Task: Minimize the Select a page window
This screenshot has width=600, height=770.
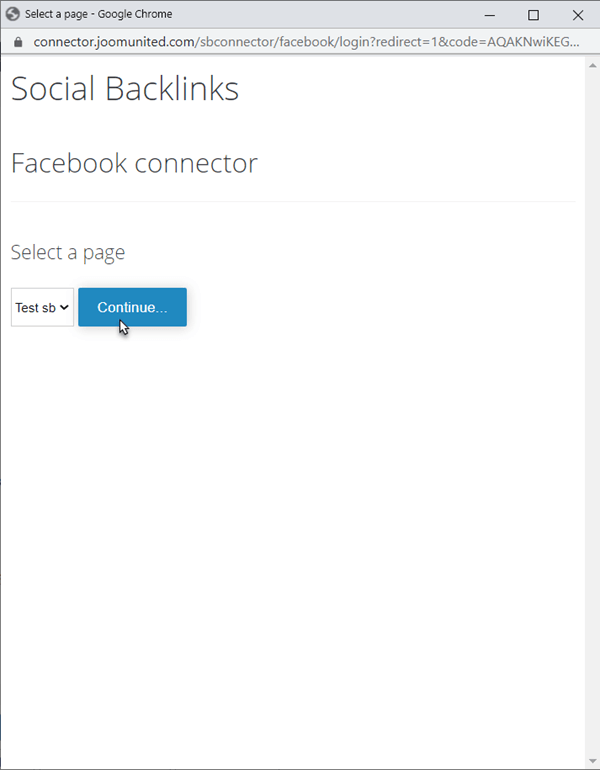Action: click(x=488, y=15)
